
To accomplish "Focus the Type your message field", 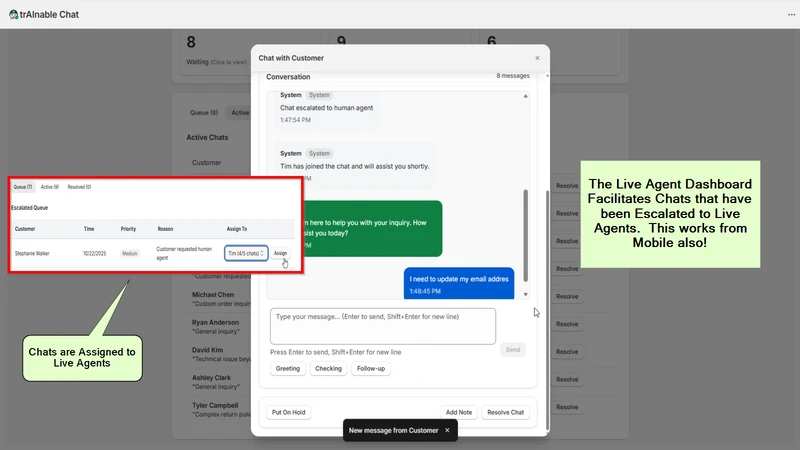I will coord(383,326).
